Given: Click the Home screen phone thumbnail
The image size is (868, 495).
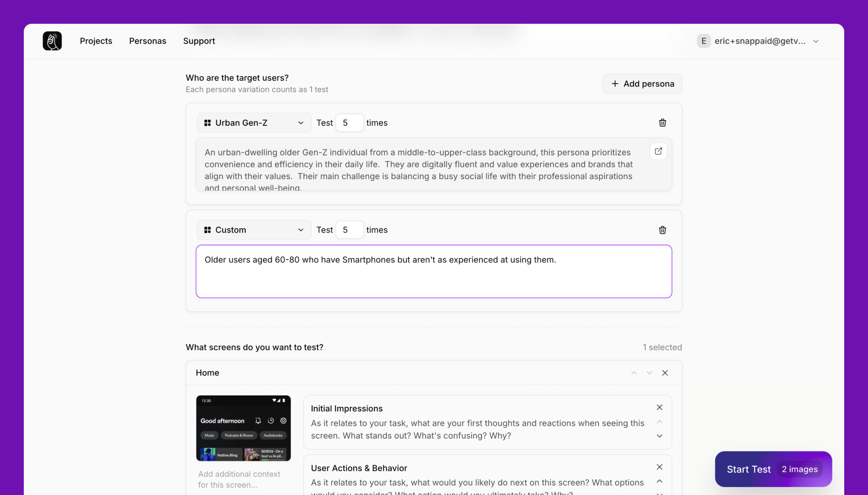Looking at the screenshot, I should tap(243, 428).
